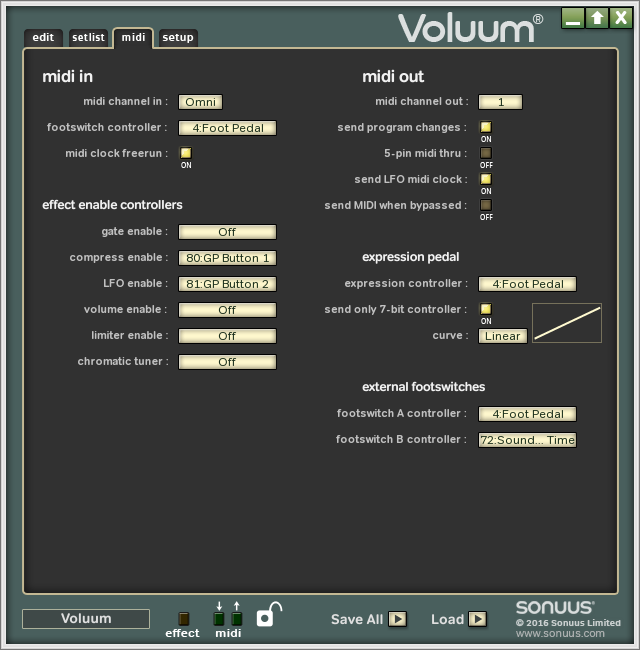
Task: Click the midi in activity indicator
Action: click(x=219, y=619)
